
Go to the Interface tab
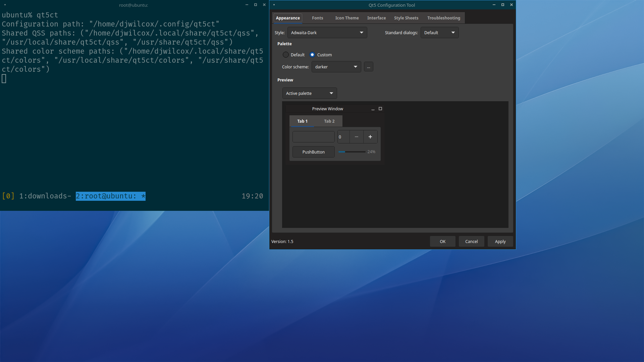coord(376,18)
